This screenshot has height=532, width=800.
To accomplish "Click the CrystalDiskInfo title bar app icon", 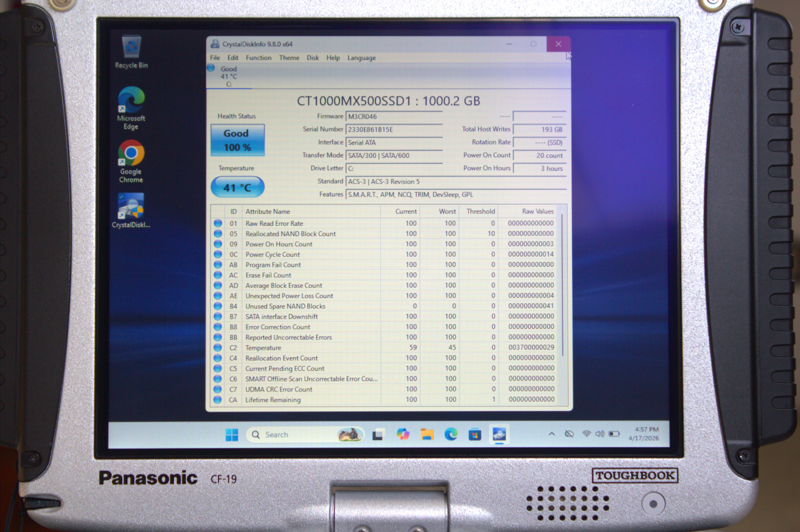I will pos(215,44).
